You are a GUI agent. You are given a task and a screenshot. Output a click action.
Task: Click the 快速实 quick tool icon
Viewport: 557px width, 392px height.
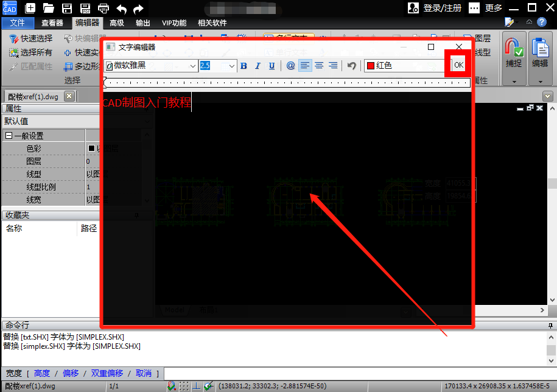coord(68,53)
